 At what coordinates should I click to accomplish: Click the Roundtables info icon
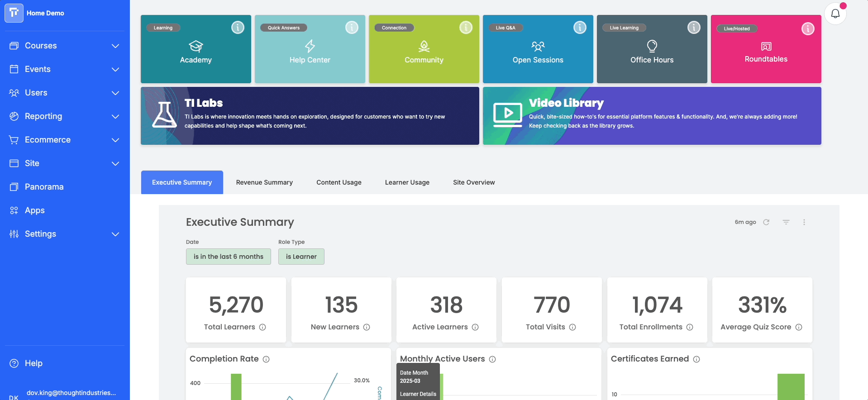[x=808, y=29]
